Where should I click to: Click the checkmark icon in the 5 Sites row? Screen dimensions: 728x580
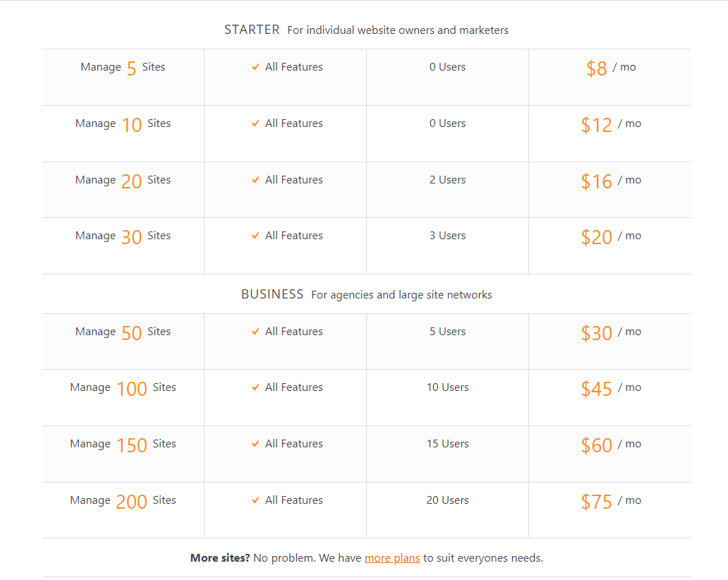[x=255, y=67]
